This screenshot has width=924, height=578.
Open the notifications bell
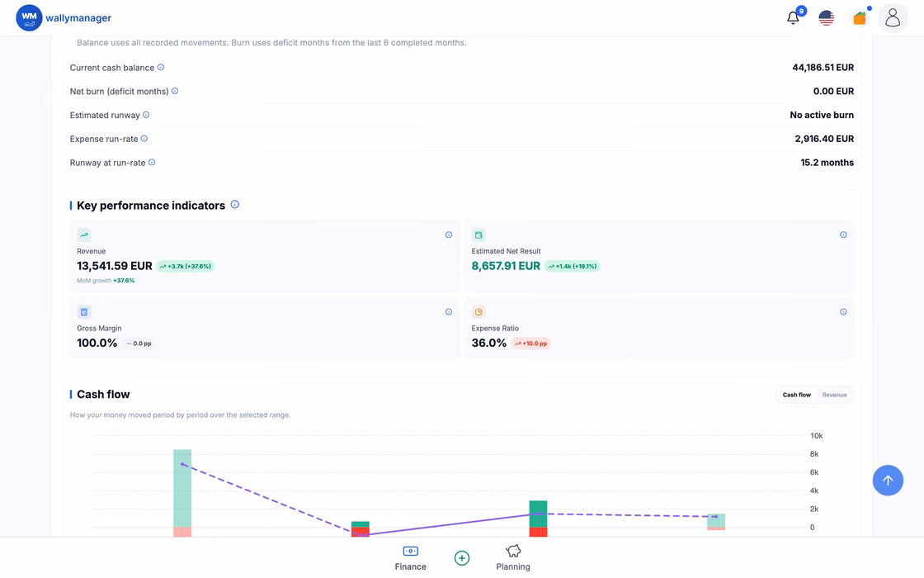793,17
